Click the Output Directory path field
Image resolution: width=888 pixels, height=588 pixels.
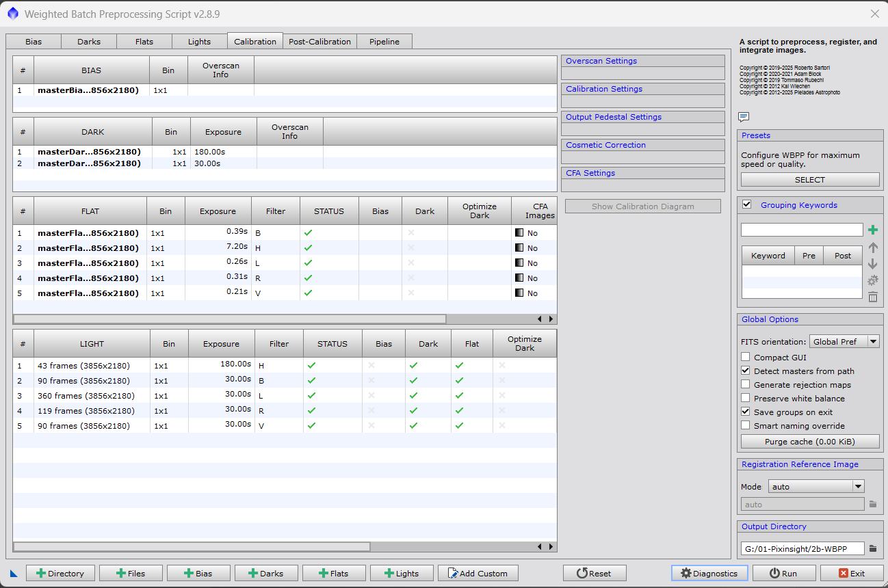coord(802,548)
